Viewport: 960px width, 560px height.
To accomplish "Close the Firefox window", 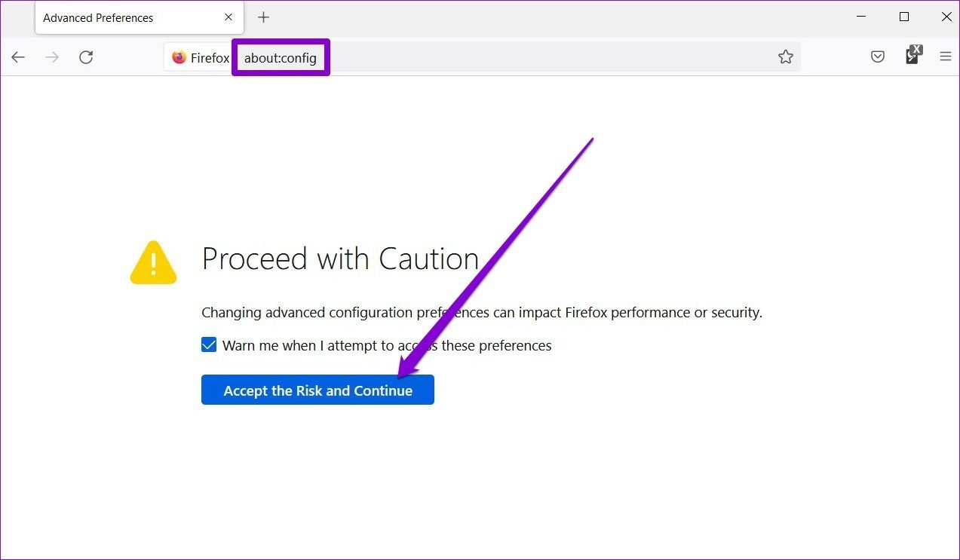I will coord(946,17).
